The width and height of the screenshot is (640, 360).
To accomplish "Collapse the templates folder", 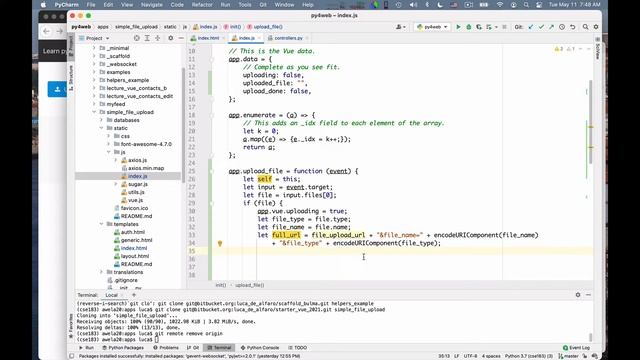I will click(102, 224).
